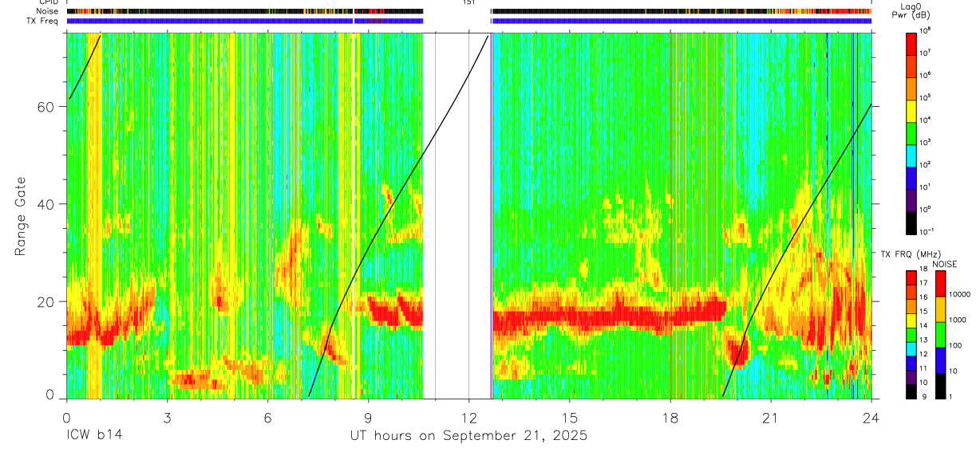This screenshot has height=452, width=980.
Task: Click the x-axis tick label '12'
Action: [468, 418]
